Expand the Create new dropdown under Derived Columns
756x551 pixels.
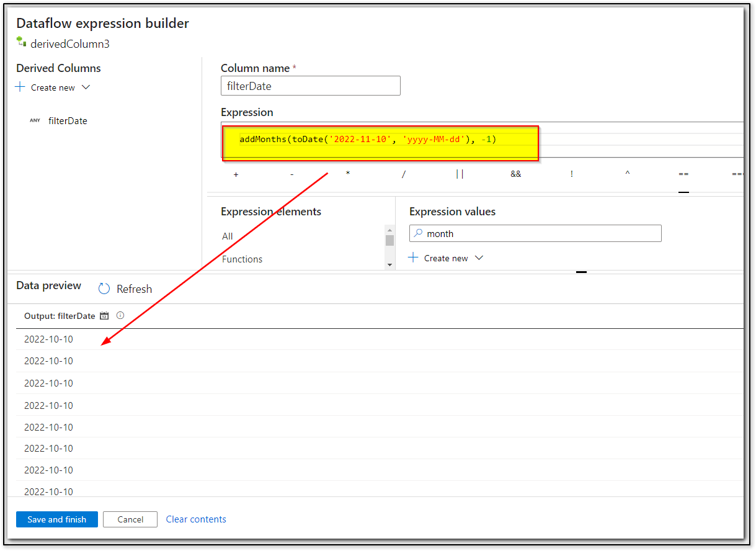86,87
